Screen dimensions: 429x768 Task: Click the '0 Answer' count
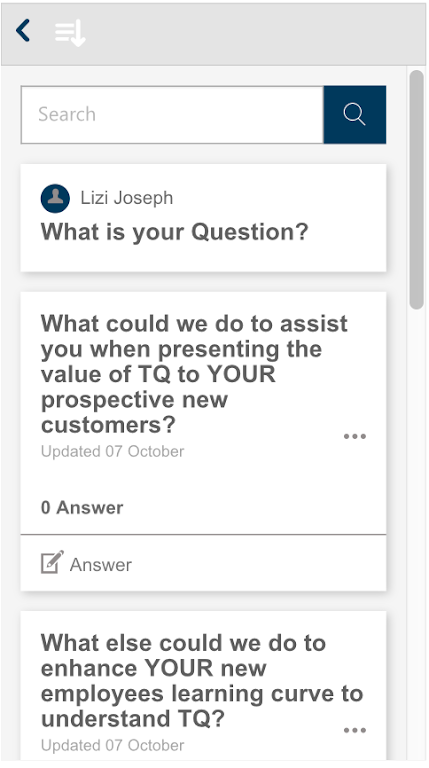pos(82,507)
